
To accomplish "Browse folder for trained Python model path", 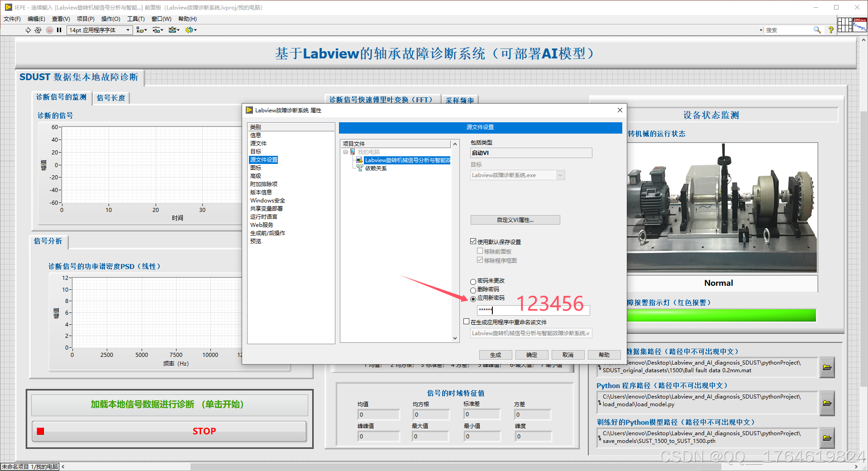I will [x=827, y=437].
